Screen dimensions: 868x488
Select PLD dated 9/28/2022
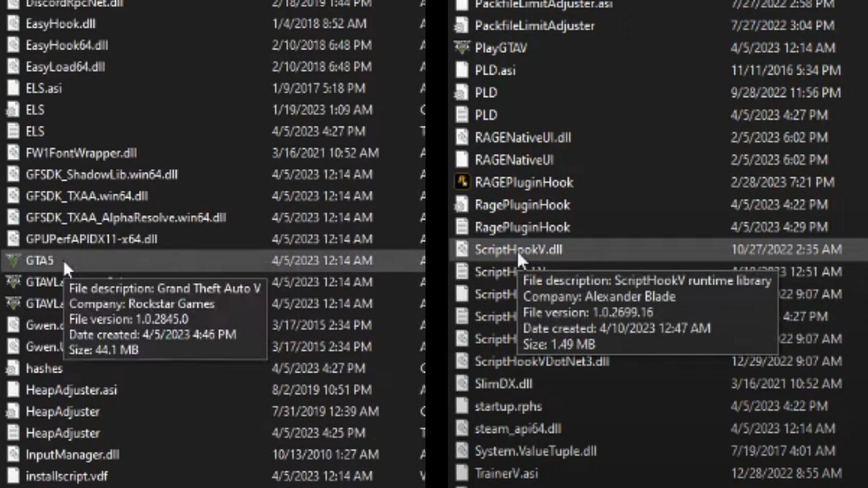click(486, 93)
